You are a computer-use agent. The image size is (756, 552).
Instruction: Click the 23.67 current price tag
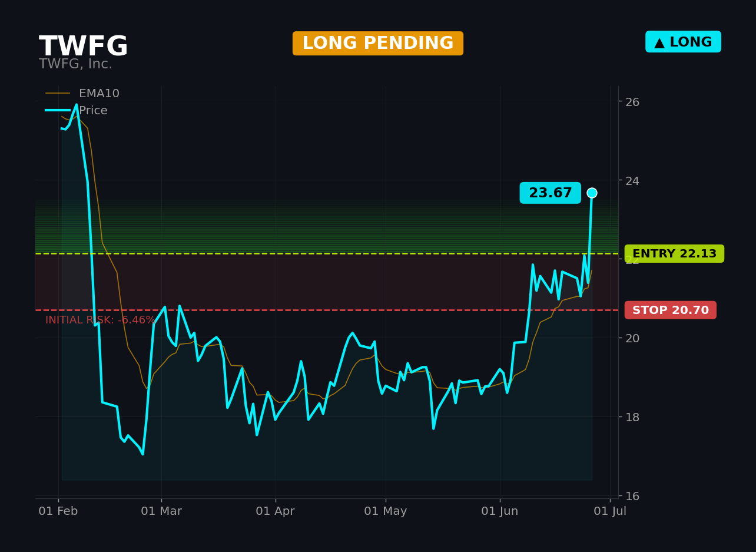point(550,193)
